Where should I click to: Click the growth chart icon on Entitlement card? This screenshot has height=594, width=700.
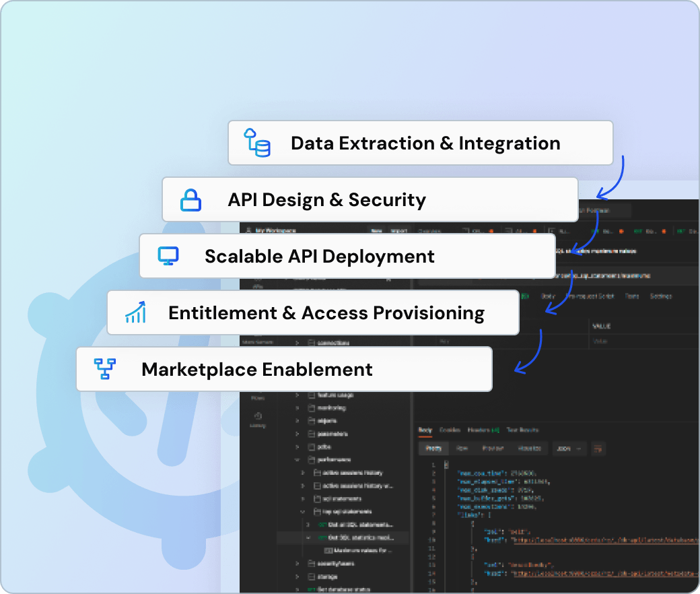tap(136, 312)
